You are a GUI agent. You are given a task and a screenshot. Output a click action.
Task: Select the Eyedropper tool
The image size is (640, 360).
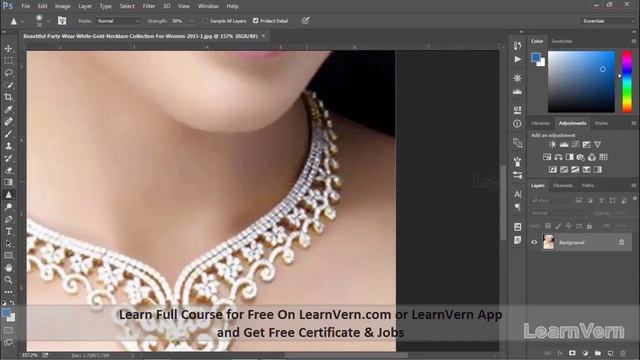8,109
